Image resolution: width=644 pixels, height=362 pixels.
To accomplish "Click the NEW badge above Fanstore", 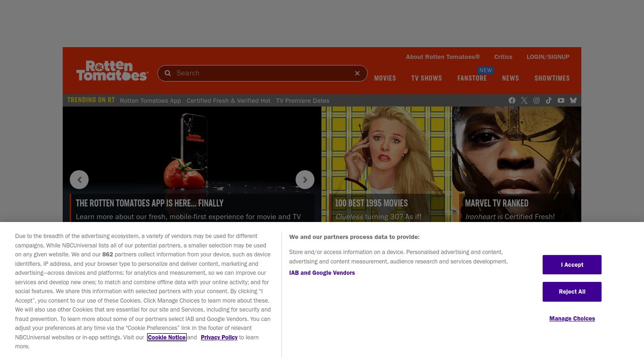I will 486,70.
